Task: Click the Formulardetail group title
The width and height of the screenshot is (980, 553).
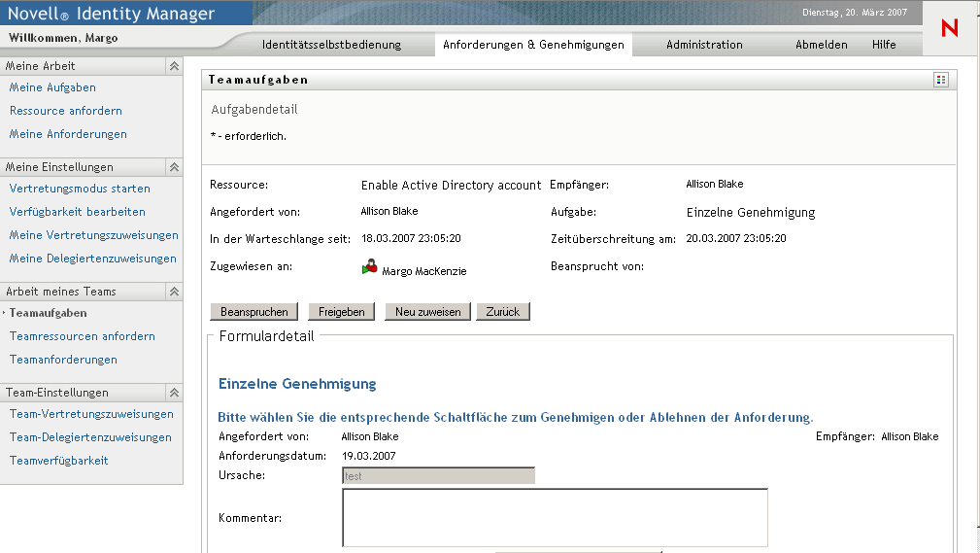Action: (x=266, y=336)
